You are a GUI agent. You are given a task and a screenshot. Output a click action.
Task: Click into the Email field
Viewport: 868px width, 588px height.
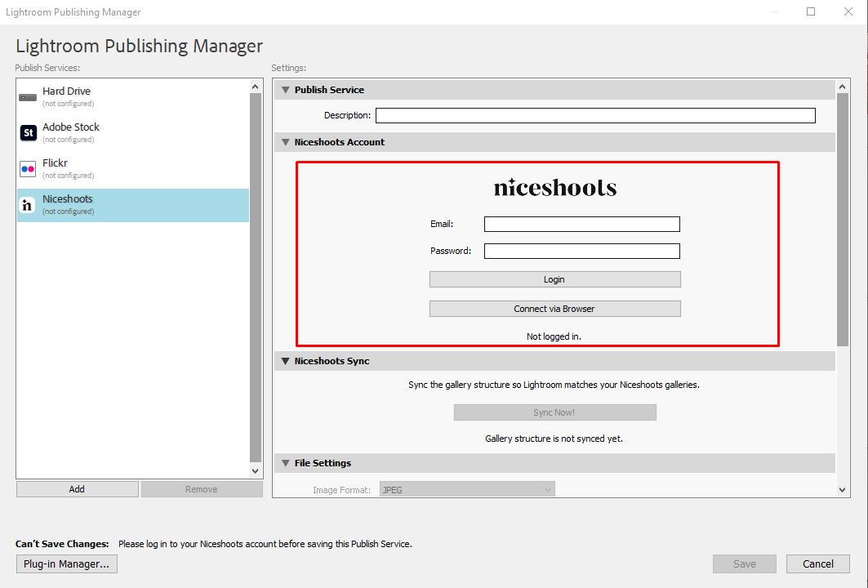click(x=582, y=224)
